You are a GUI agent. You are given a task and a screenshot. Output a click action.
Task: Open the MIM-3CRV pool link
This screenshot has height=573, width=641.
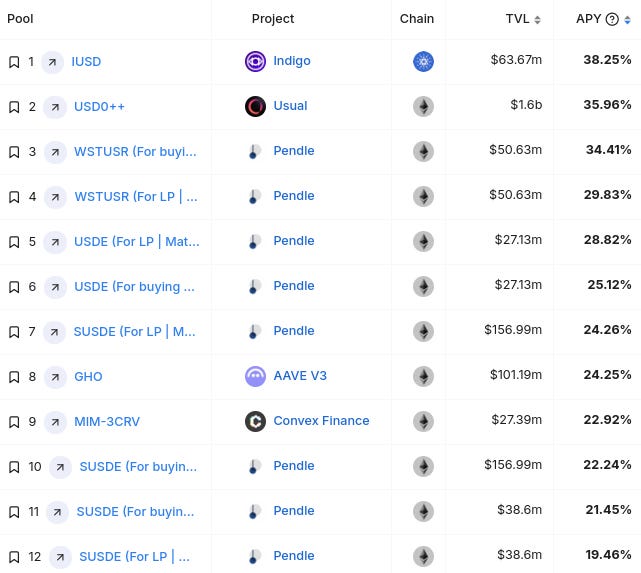pos(107,421)
